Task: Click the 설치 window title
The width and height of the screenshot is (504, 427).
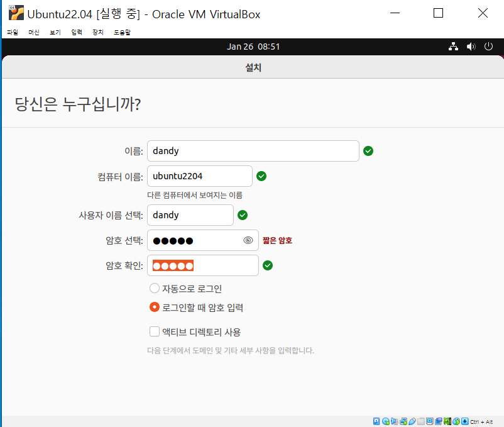Action: click(x=253, y=67)
